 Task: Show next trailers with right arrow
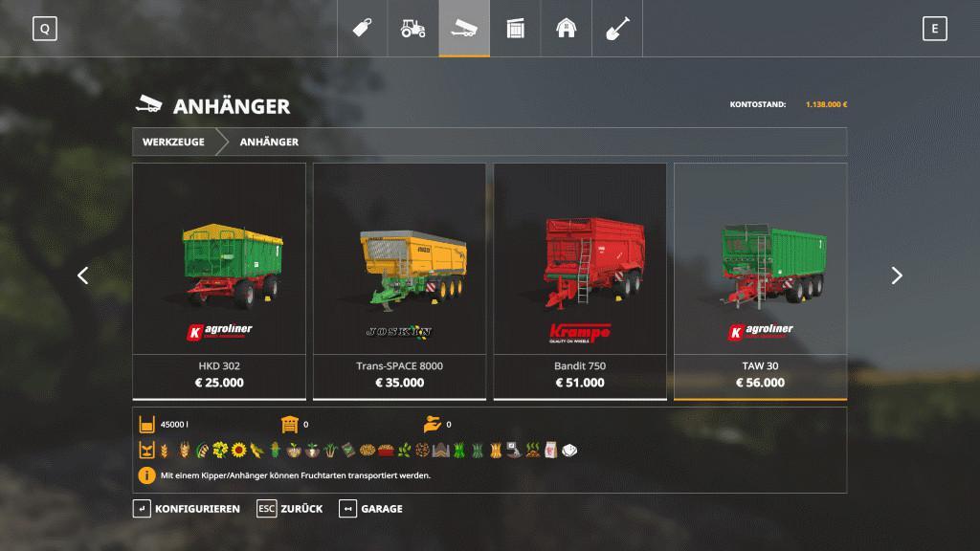(897, 275)
